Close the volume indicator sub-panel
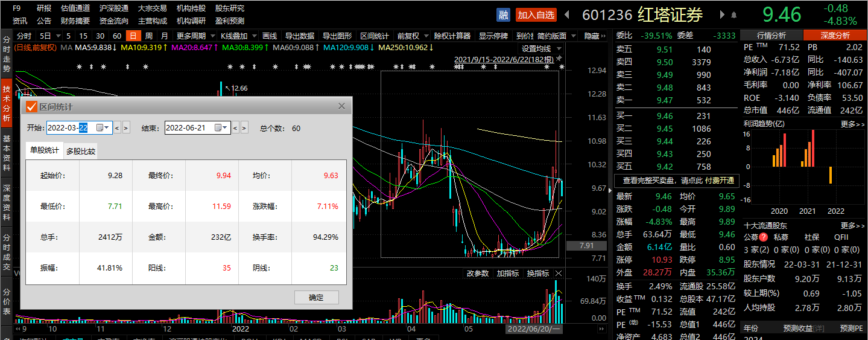This screenshot has width=868, height=340. point(559,274)
